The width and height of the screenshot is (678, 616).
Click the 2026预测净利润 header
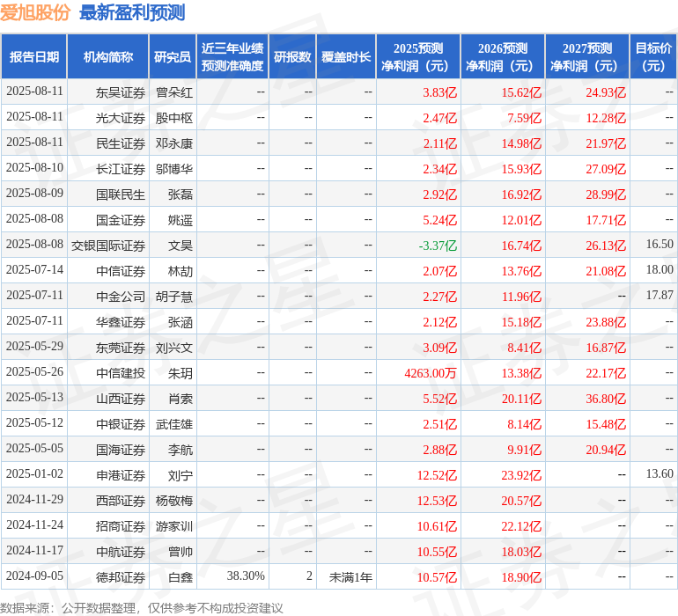[503, 56]
